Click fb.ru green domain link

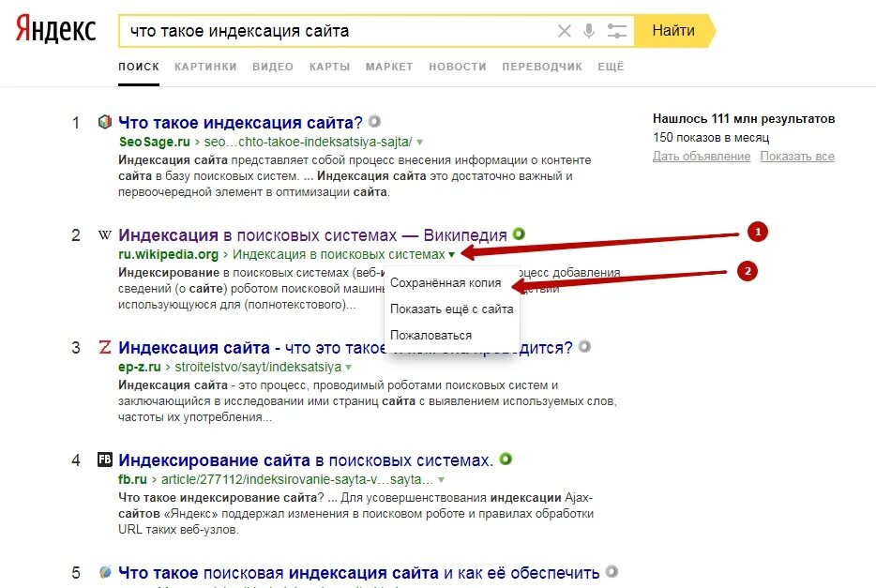pos(132,479)
